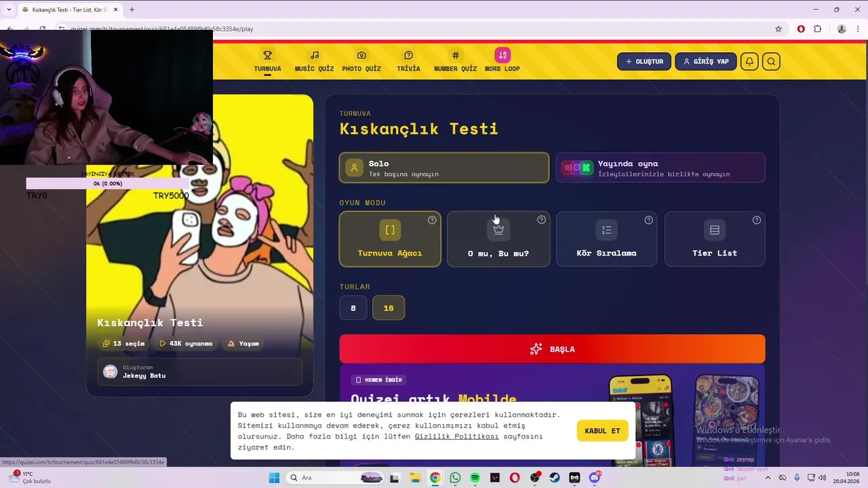
Task: Open a new browser tab
Action: pos(132,9)
